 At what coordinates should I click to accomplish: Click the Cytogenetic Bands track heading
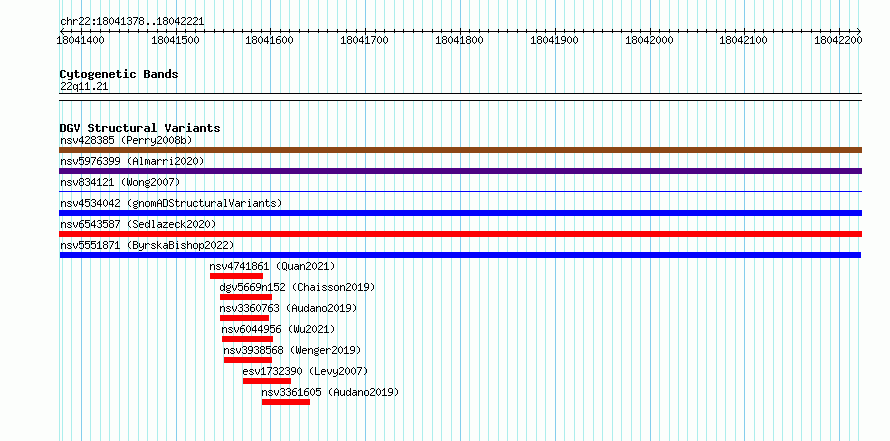tap(119, 74)
